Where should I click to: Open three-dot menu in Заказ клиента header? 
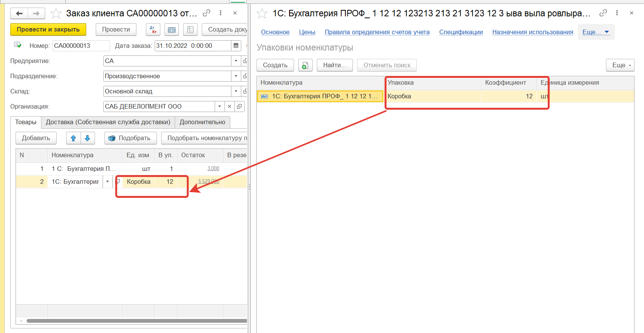pos(220,13)
